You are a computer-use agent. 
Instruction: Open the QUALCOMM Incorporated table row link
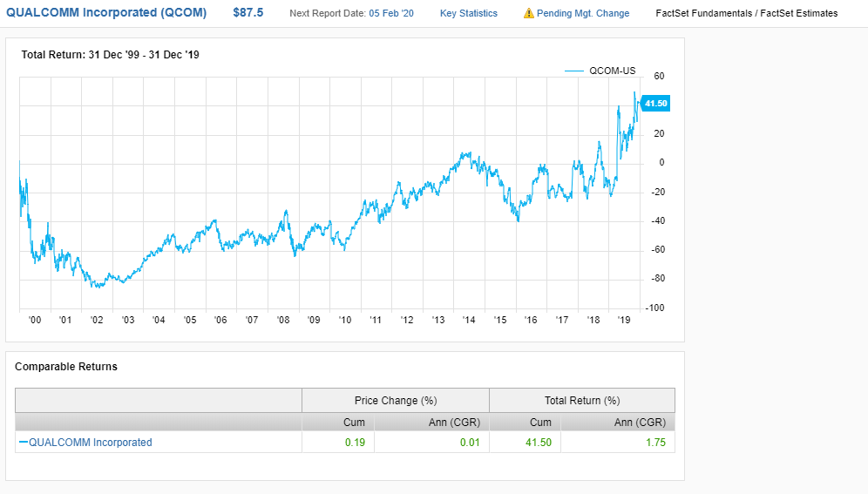pos(91,442)
